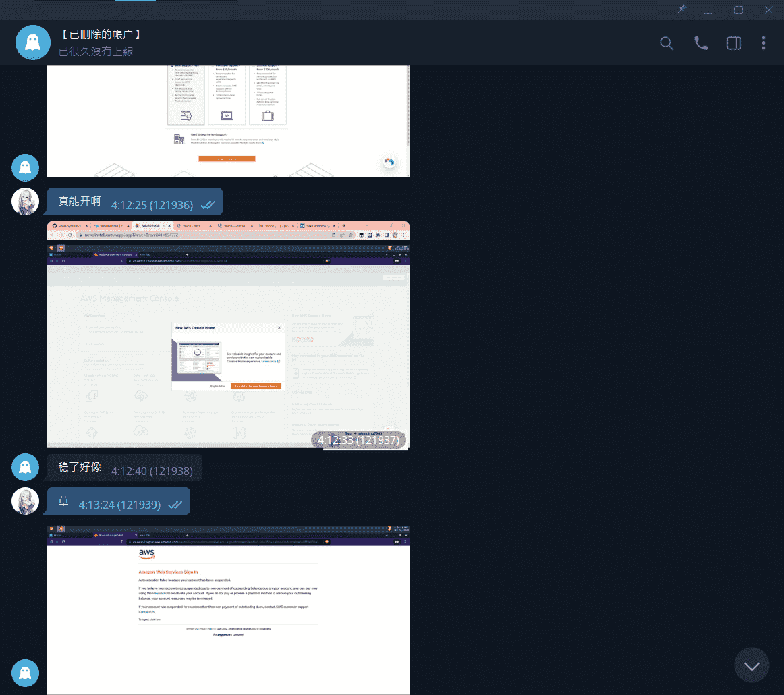Open the three-dot more options menu
784x695 pixels.
point(764,43)
